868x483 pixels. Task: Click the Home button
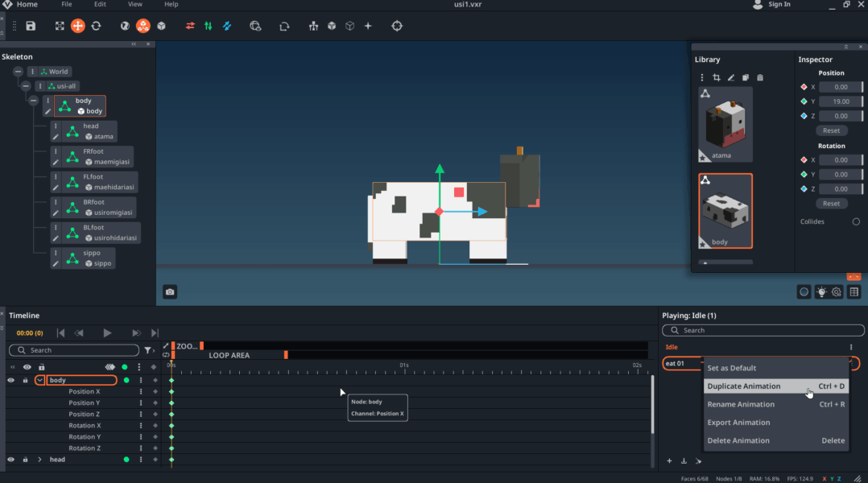pos(21,4)
